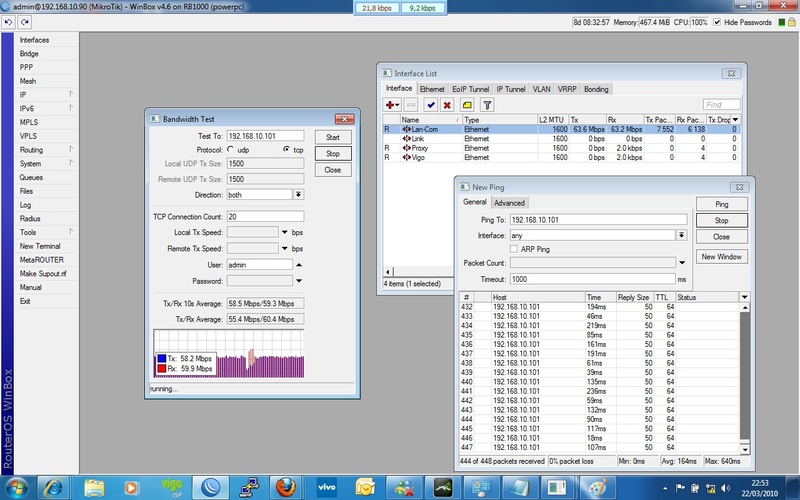
Task: Expand the Local Tx Speed dropdown arrow
Action: click(285, 232)
